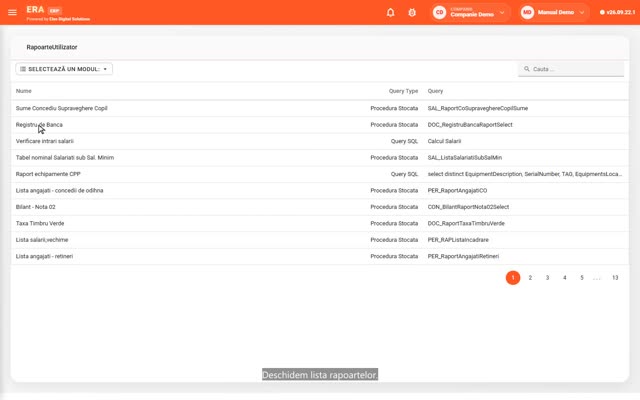Go to page 5
The height and width of the screenshot is (400, 640).
coord(582,278)
